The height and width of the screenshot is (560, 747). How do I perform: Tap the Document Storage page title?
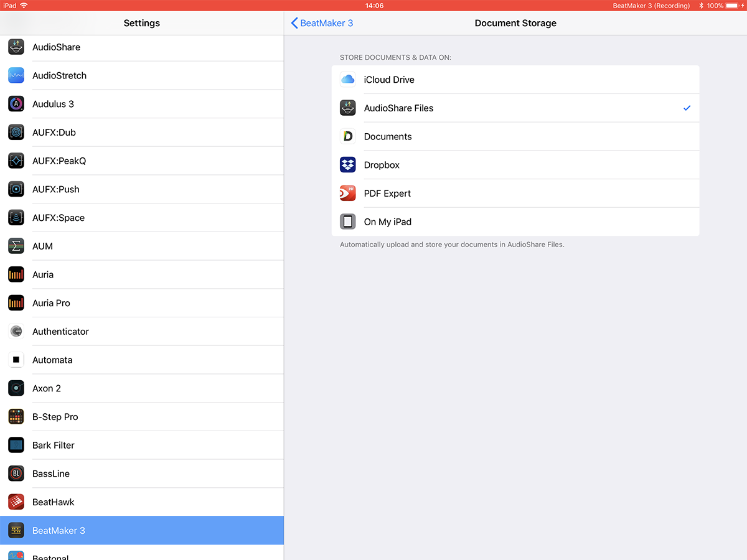click(515, 23)
